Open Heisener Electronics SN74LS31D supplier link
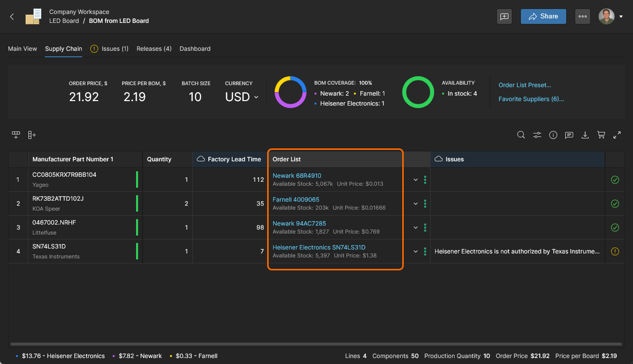Viewport: 633px width, 364px height. point(319,247)
